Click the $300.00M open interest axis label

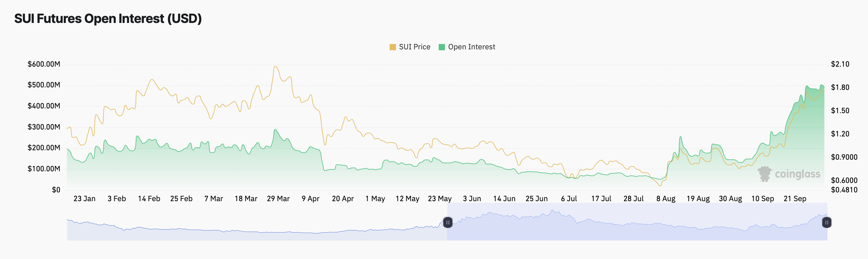(44, 127)
